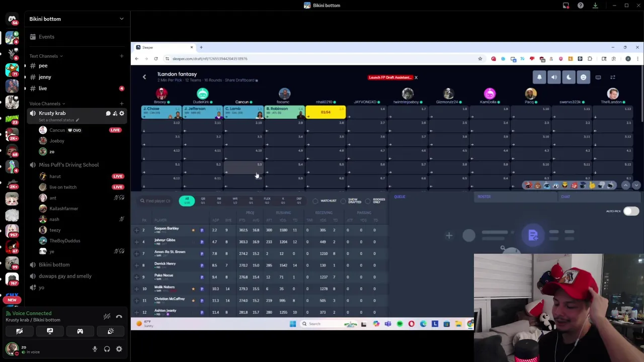The image size is (644, 362).
Task: Filter the player list by RB
Action: [x=219, y=201]
